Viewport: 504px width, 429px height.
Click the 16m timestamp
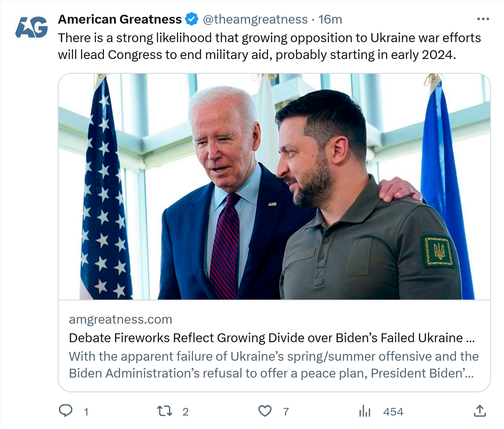(x=330, y=19)
